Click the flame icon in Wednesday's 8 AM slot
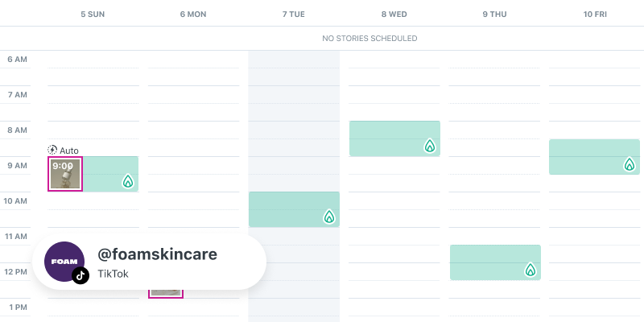644x322 pixels. 429,146
